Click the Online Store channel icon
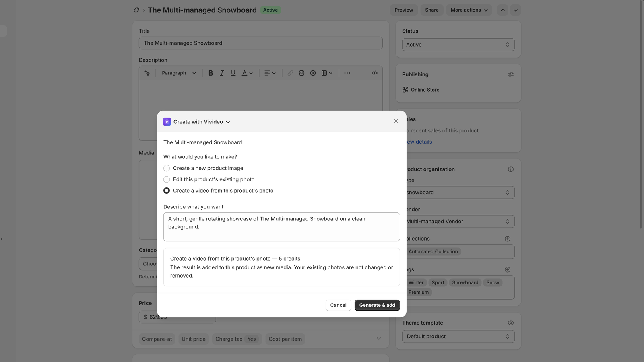Viewport: 644px width, 362px height. (405, 90)
